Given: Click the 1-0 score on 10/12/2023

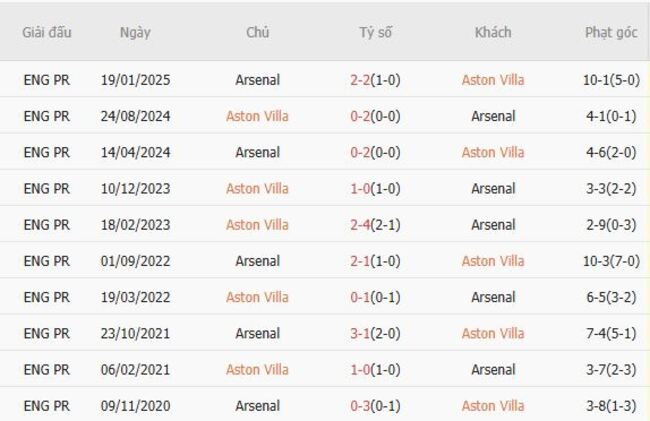Looking at the screenshot, I should (x=361, y=188).
